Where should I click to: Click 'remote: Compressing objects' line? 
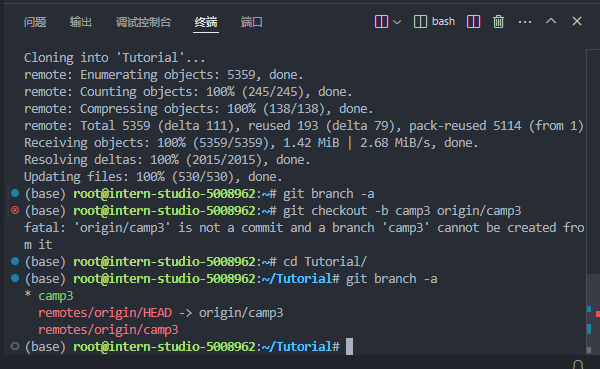[x=199, y=109]
